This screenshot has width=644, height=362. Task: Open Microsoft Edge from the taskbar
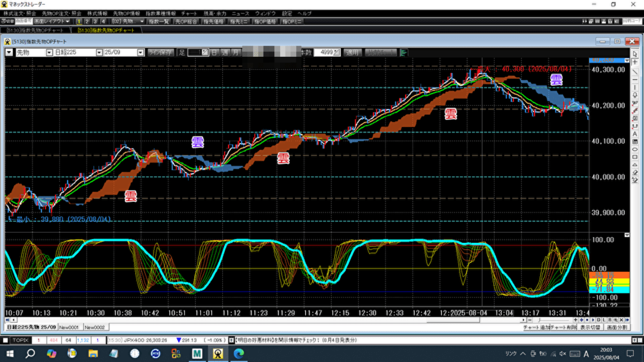click(x=239, y=354)
